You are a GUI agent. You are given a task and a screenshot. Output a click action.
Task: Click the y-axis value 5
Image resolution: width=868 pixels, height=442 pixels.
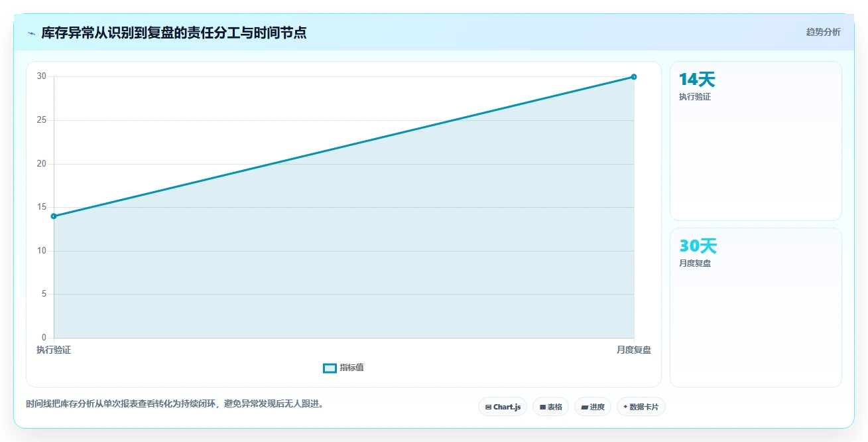pos(44,294)
